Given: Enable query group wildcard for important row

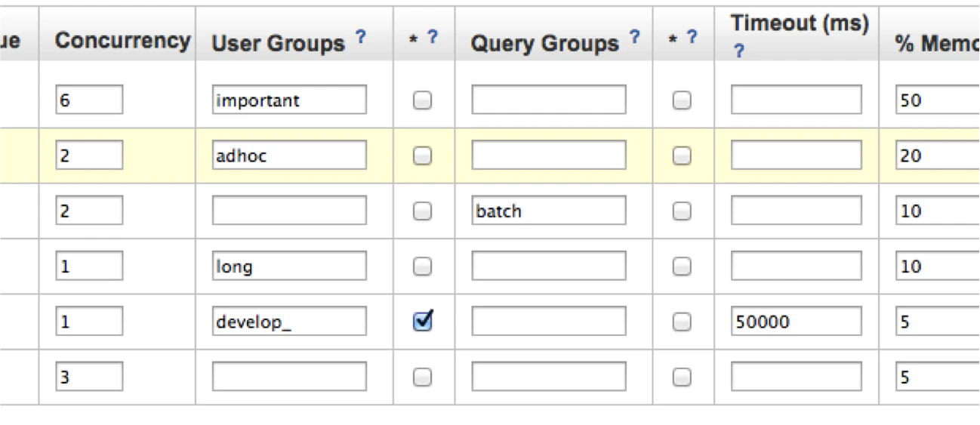Looking at the screenshot, I should pyautogui.click(x=682, y=100).
